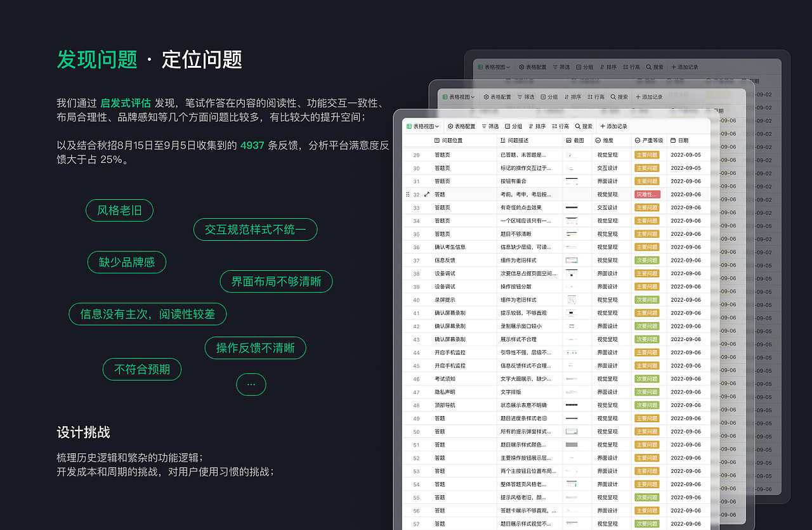Open the 表格视图 view dropdown
The image size is (812, 530).
423,126
